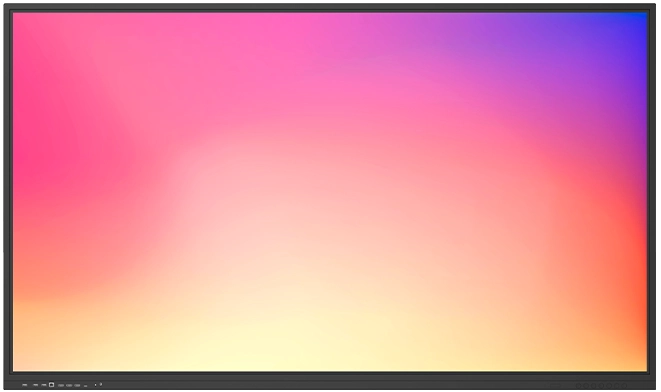Click the third white port label beside square icon
This screenshot has height=392, width=661.
click(x=44, y=385)
